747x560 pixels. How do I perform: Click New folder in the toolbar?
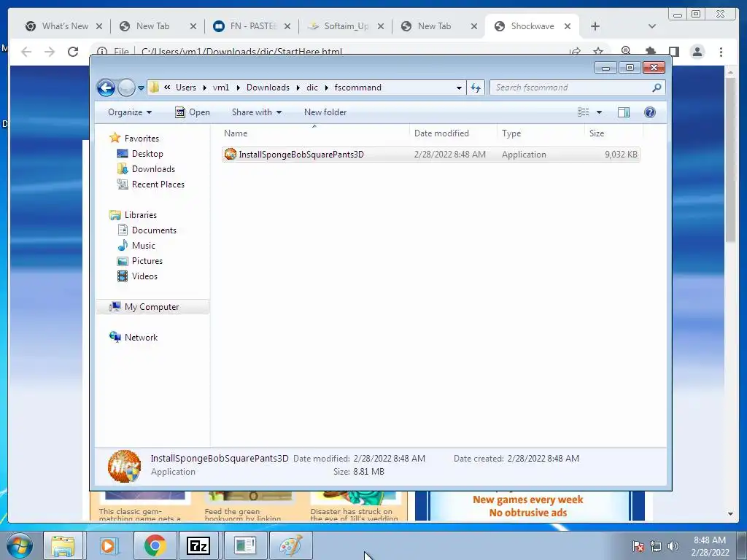coord(325,112)
